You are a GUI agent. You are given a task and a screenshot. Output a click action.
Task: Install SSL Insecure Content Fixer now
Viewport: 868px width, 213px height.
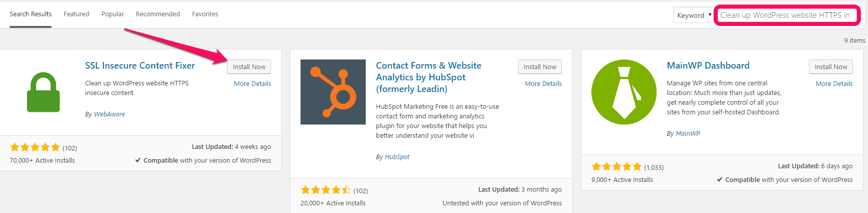[249, 67]
